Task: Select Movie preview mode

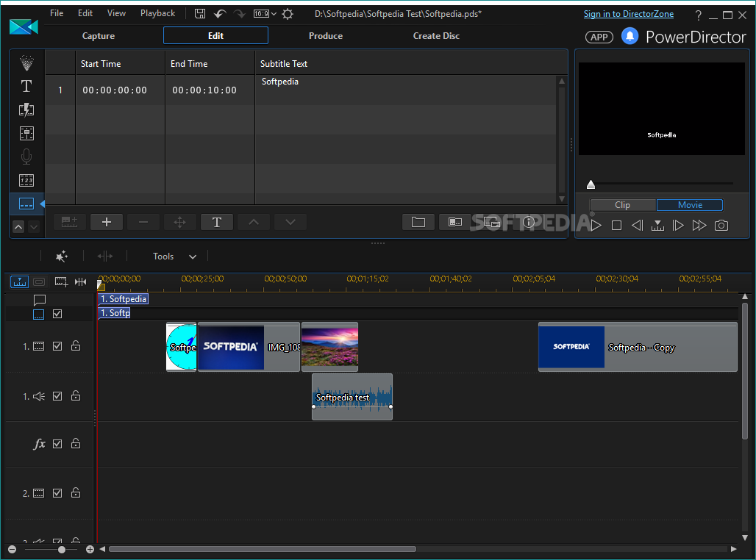Action: click(690, 205)
